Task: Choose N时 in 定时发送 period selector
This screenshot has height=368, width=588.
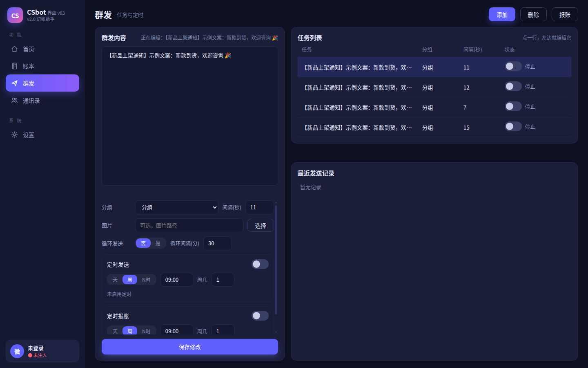Action: click(146, 280)
